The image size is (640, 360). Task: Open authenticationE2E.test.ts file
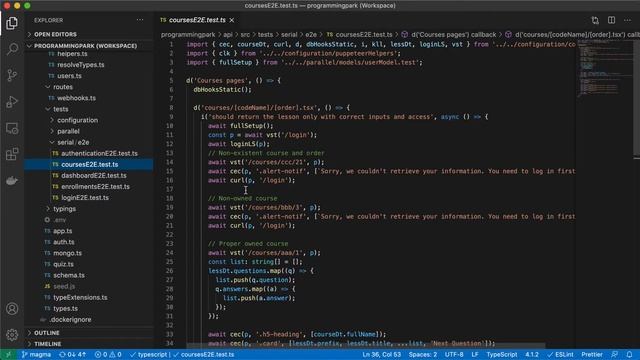point(89,153)
